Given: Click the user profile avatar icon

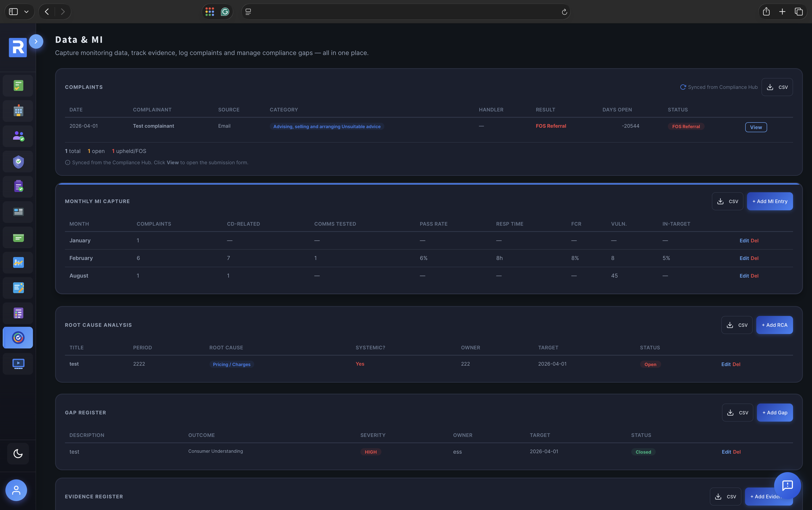Looking at the screenshot, I should tap(16, 490).
